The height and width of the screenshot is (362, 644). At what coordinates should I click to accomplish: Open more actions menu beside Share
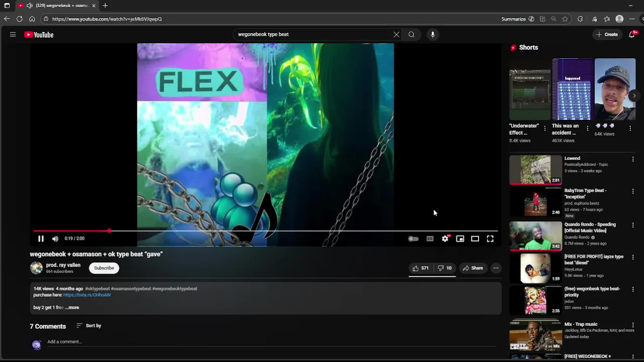click(496, 268)
